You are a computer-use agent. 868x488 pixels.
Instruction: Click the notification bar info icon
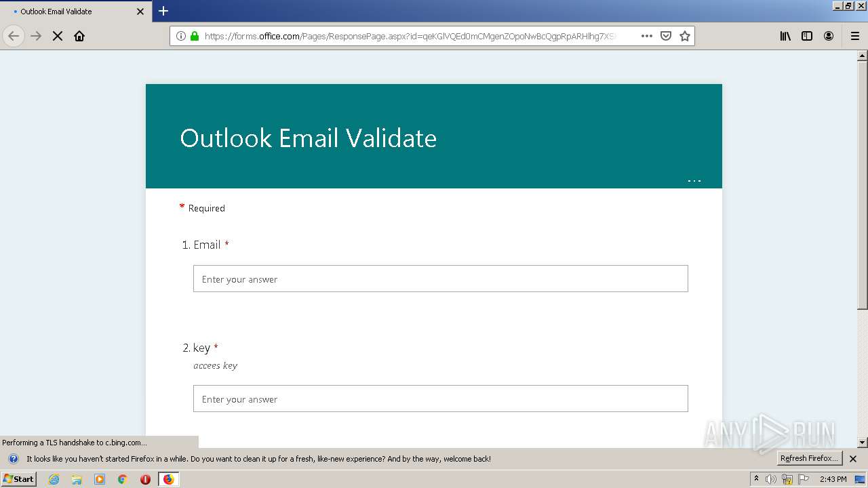[x=13, y=459]
